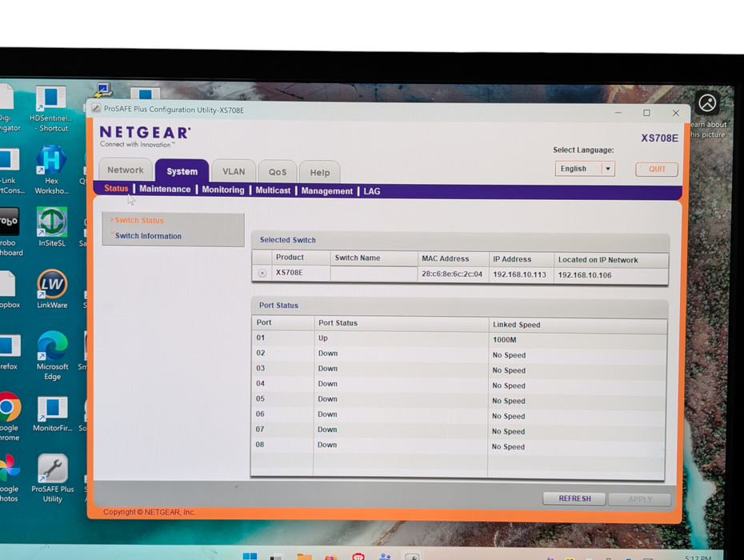The height and width of the screenshot is (560, 744).
Task: Click Learn about this picture icon
Action: (x=707, y=103)
